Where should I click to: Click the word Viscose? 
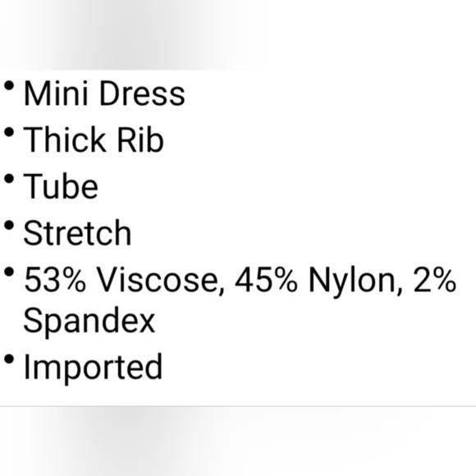pos(161,280)
